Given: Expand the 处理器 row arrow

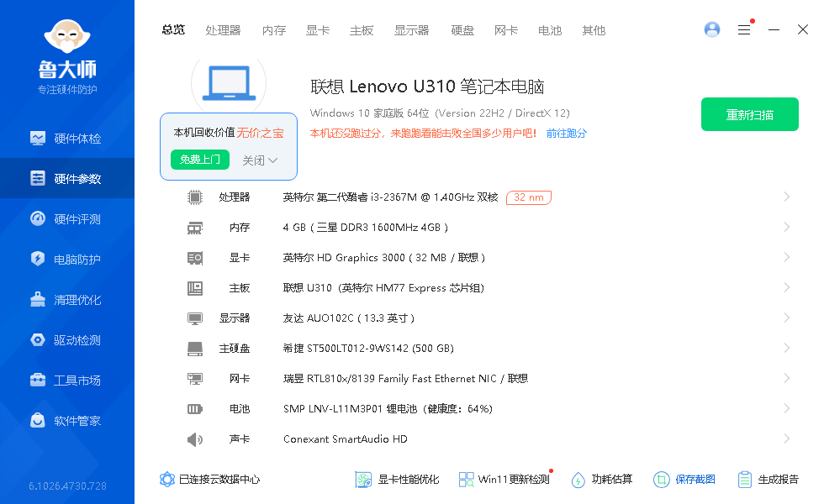Looking at the screenshot, I should 787,197.
